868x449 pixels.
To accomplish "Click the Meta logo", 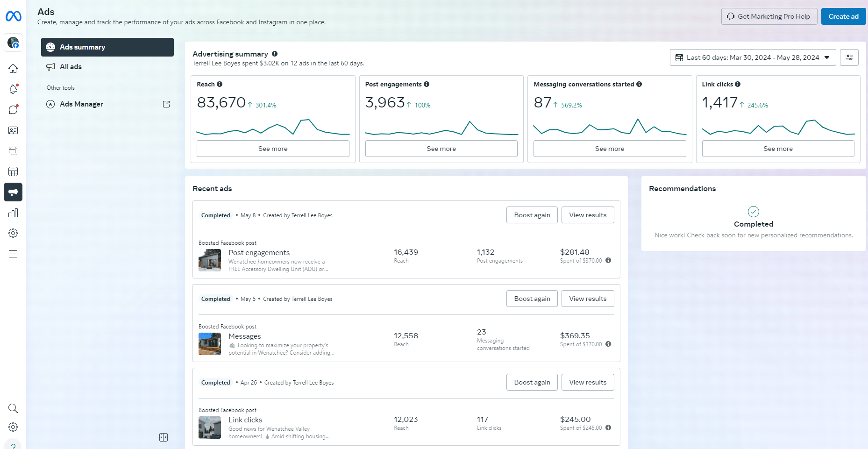I will click(13, 16).
